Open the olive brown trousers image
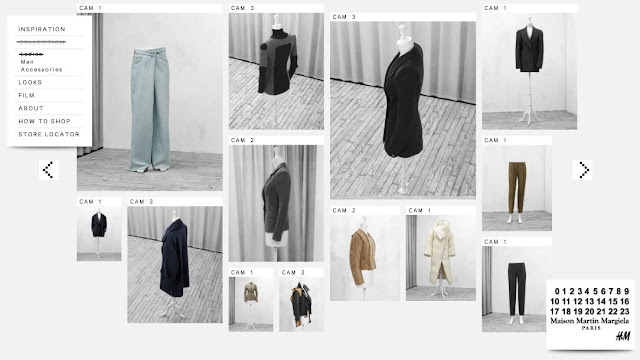Image resolution: width=640 pixels, height=360 pixels. point(517,188)
